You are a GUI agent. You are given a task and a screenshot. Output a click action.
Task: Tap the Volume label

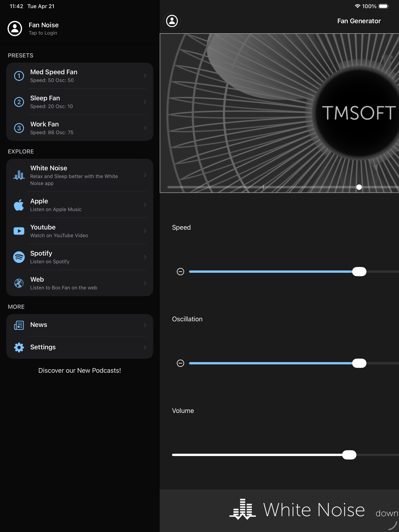tap(183, 411)
